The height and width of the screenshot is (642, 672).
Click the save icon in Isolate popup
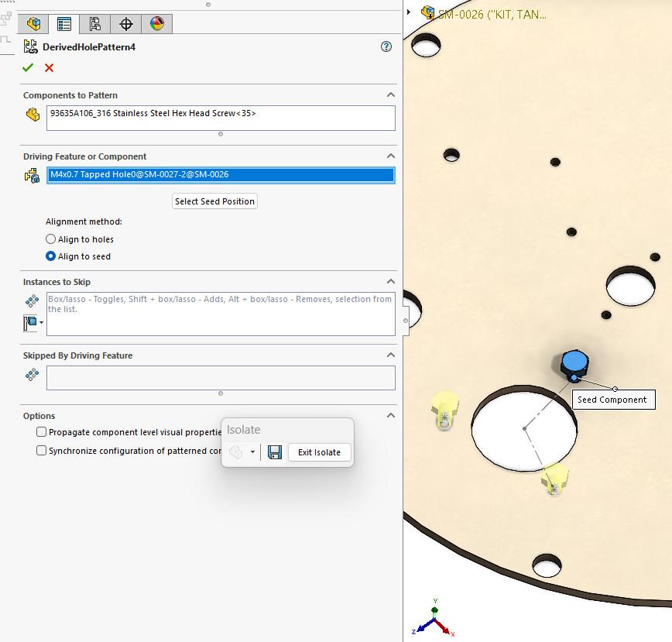[x=274, y=452]
